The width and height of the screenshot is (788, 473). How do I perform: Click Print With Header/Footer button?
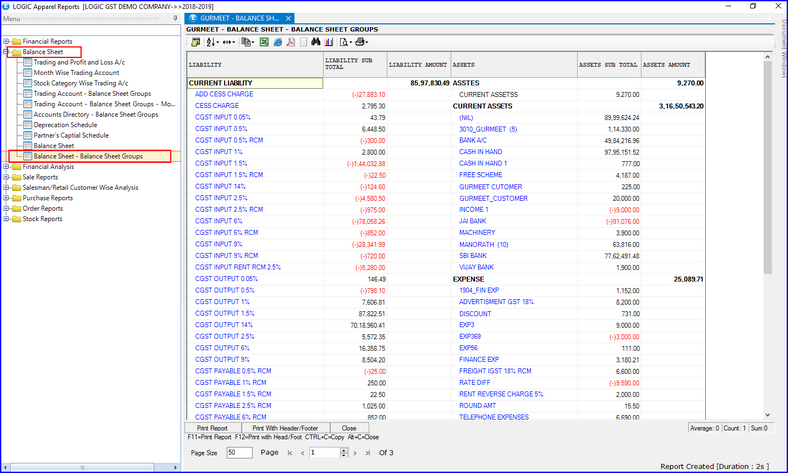tap(287, 428)
